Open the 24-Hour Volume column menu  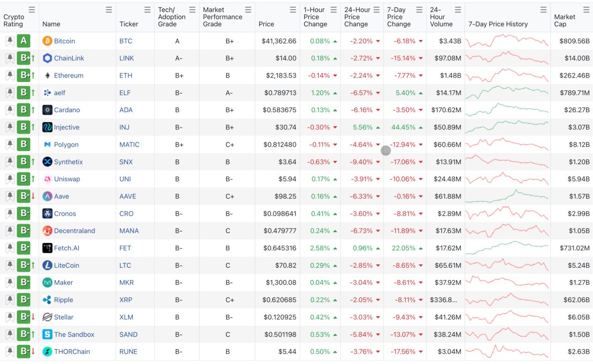click(x=458, y=10)
